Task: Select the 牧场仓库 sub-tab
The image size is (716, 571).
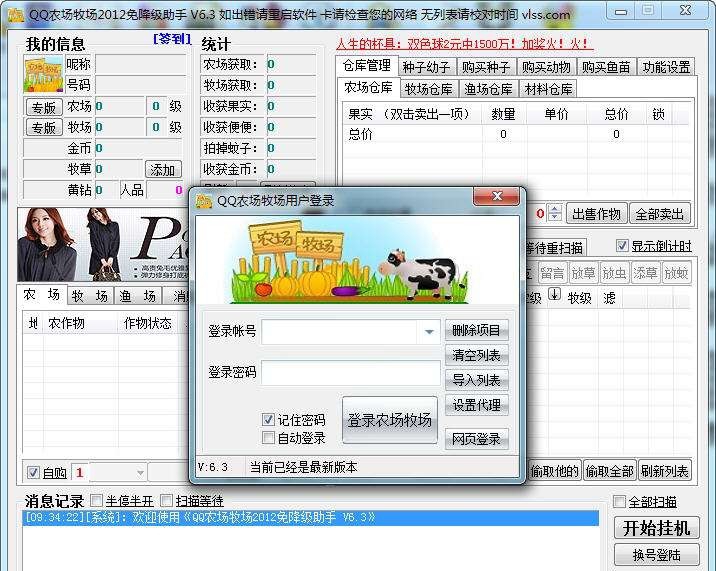Action: click(428, 89)
